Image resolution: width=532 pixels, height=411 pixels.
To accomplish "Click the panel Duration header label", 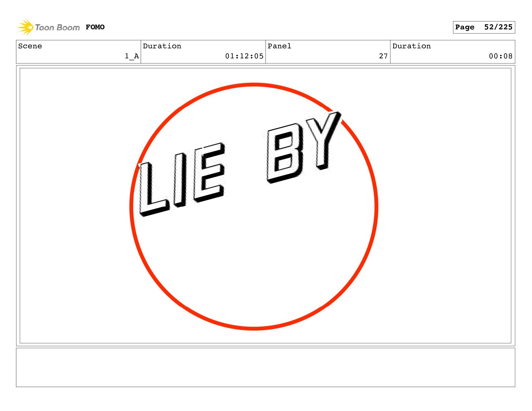I will (411, 46).
